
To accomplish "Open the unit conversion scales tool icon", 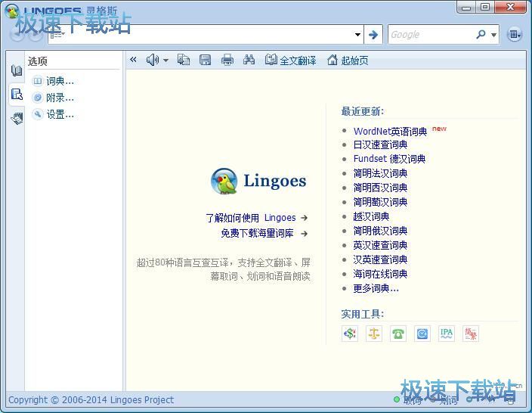I will tap(374, 334).
